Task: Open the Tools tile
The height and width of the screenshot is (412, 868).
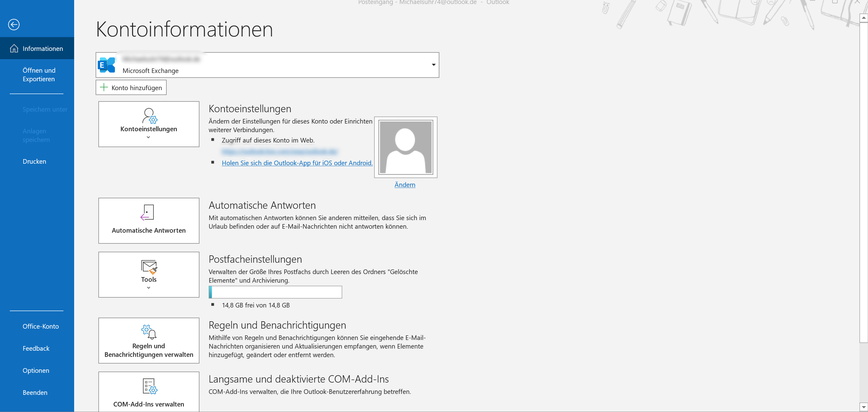Action: click(x=149, y=274)
